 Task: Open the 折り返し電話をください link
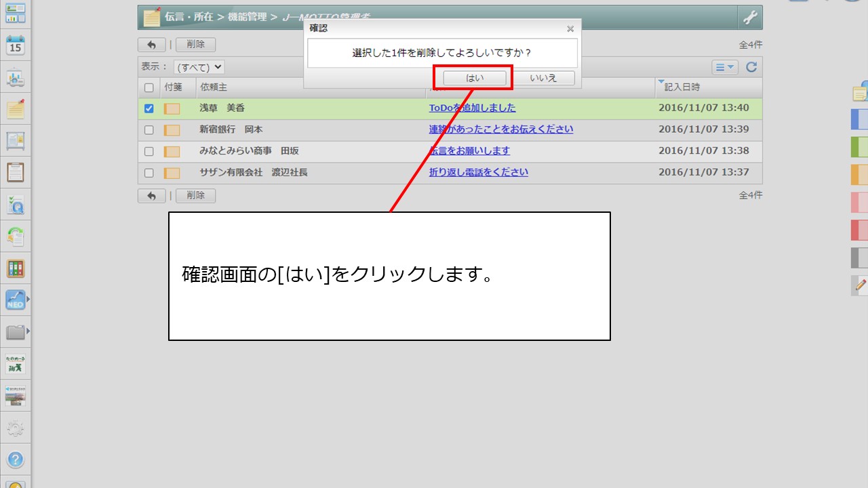point(479,172)
